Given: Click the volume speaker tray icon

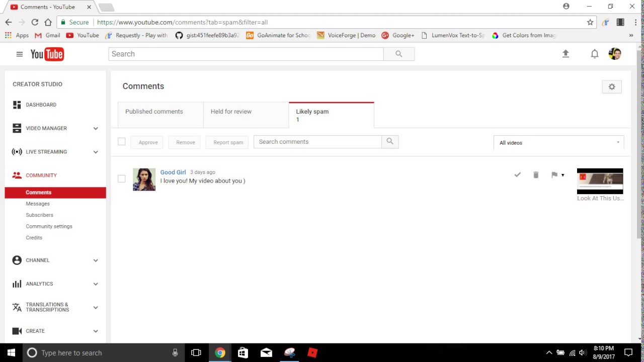Looking at the screenshot, I should tap(583, 352).
